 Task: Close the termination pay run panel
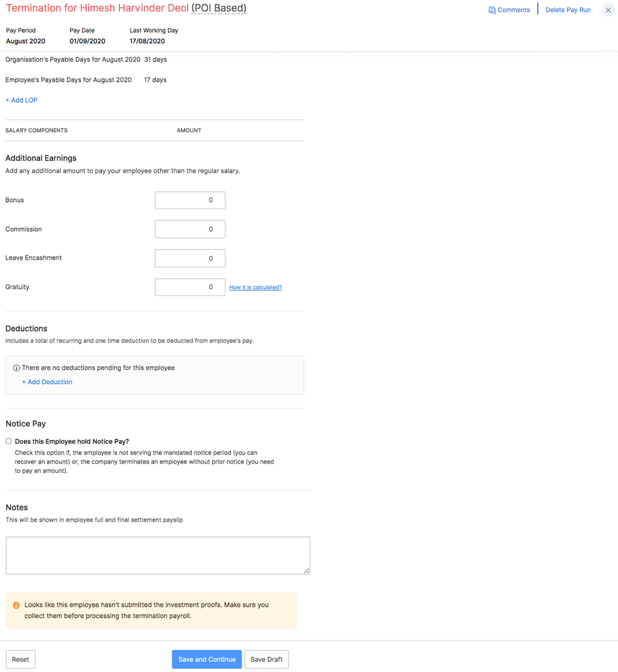(x=608, y=10)
